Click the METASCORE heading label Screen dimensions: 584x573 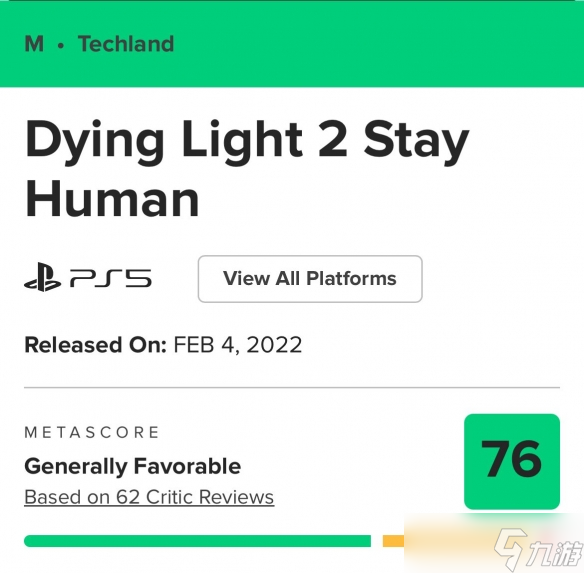(x=92, y=433)
